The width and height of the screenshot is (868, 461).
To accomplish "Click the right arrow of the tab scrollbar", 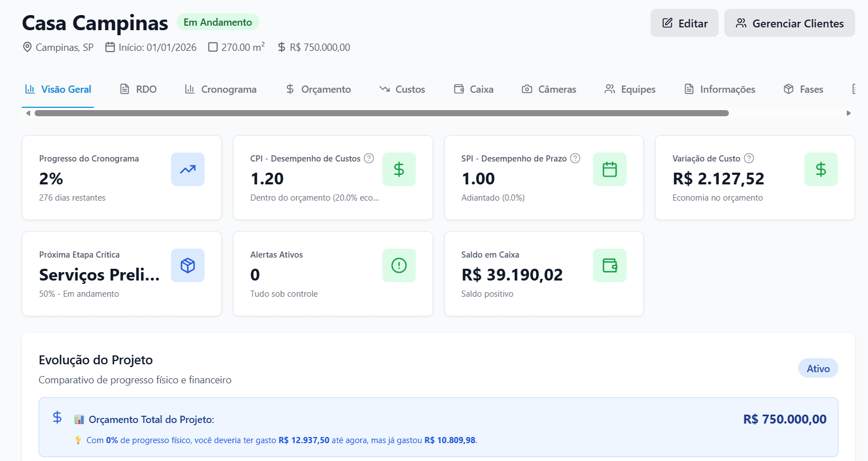I will click(848, 112).
